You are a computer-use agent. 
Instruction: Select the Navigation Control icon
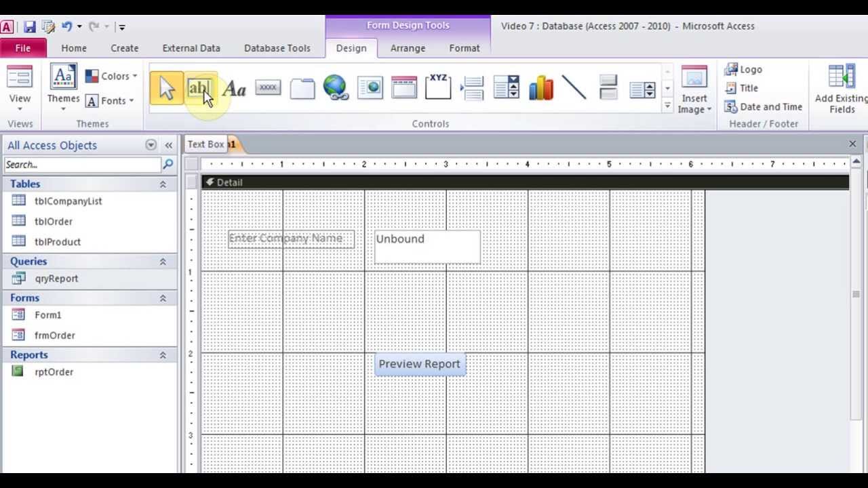404,88
